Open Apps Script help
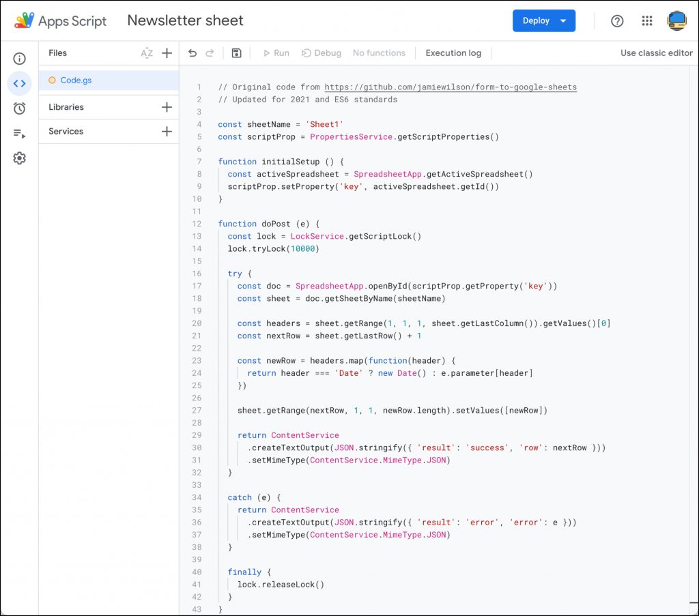Image resolution: width=699 pixels, height=616 pixels. [x=617, y=20]
